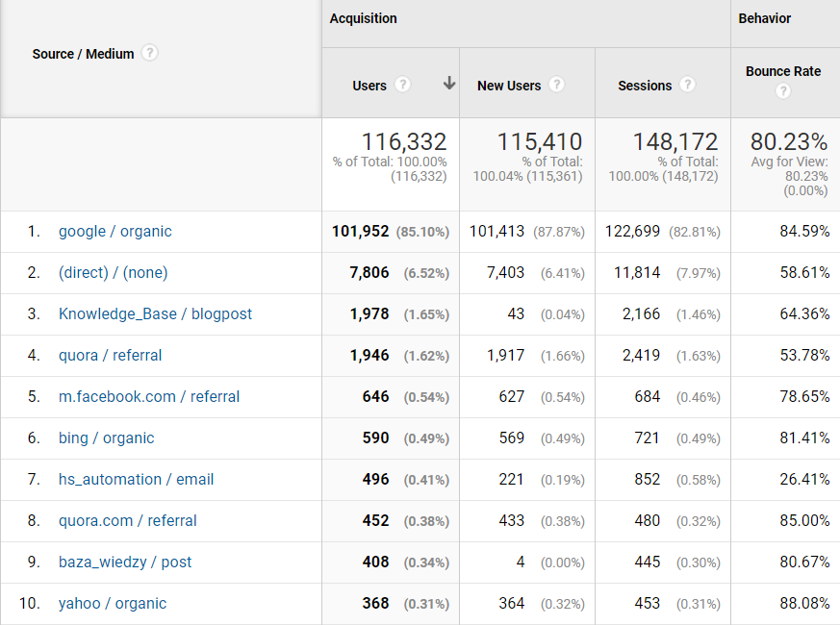The image size is (840, 625).
Task: Click the m.facebook.com / referral link
Action: pyautogui.click(x=149, y=397)
